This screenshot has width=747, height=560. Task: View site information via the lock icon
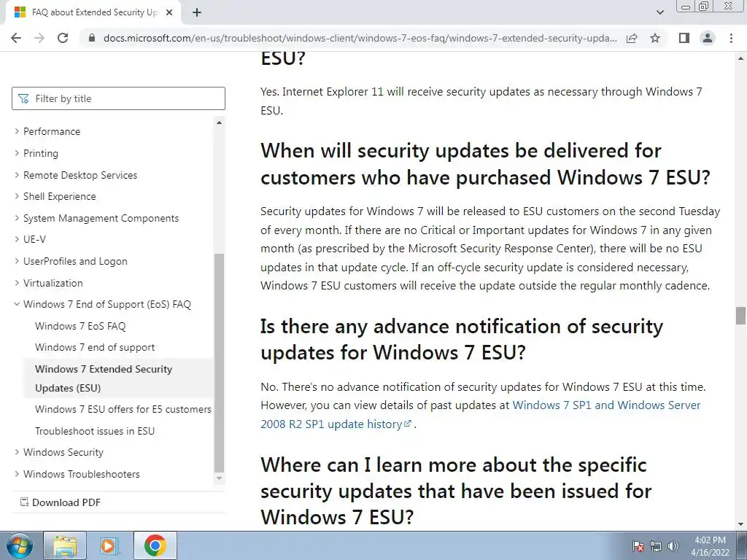[x=92, y=38]
